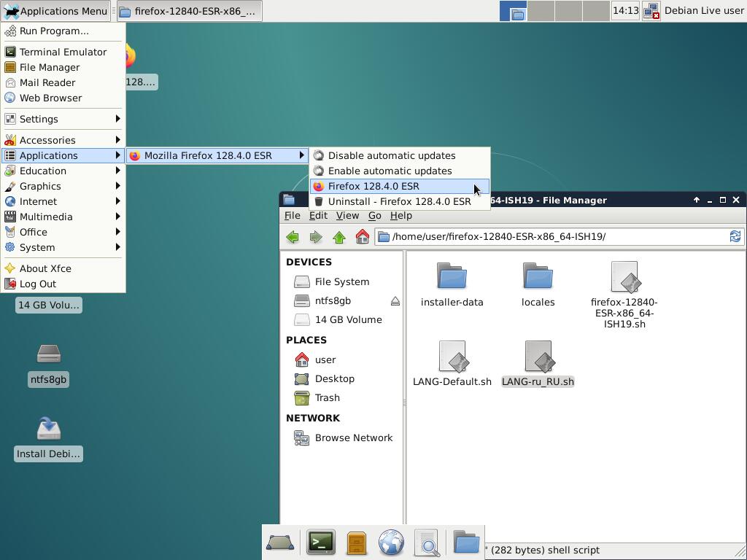Viewport: 747px width, 560px height.
Task: Select 14 GB Volume label on desktop
Action: [49, 306]
